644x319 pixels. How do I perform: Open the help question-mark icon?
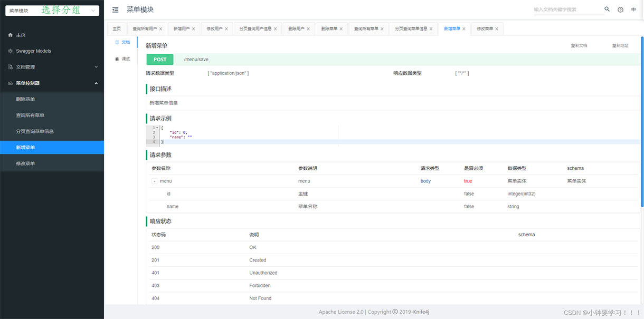tap(620, 9)
